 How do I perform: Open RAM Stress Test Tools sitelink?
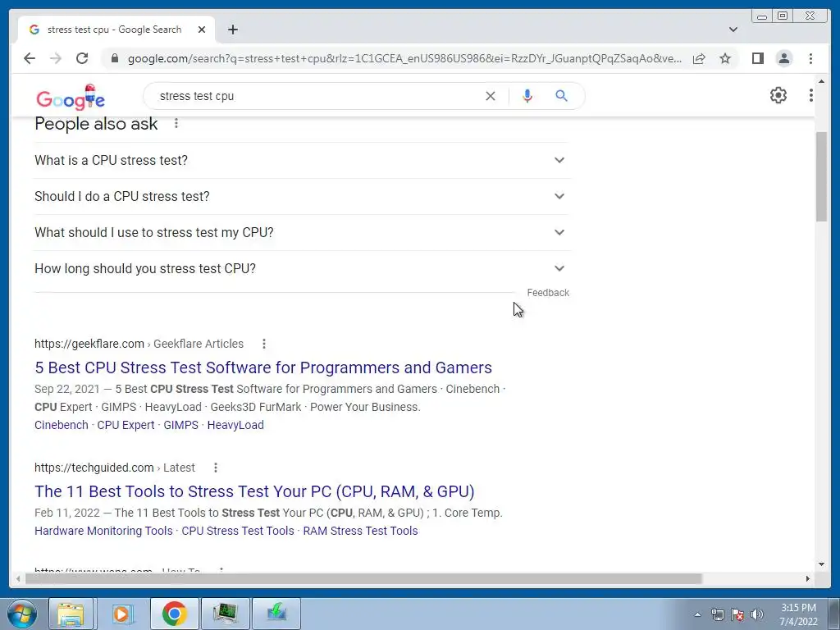tap(360, 531)
